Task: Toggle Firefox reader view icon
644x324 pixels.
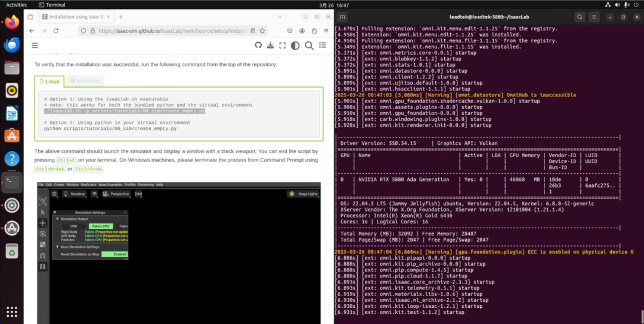Action: click(253, 31)
